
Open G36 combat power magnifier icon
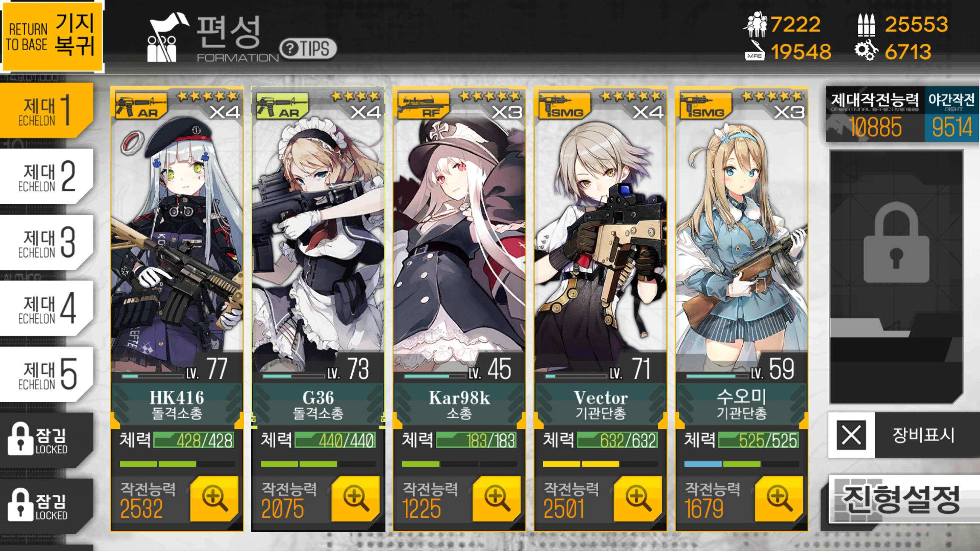(x=356, y=498)
